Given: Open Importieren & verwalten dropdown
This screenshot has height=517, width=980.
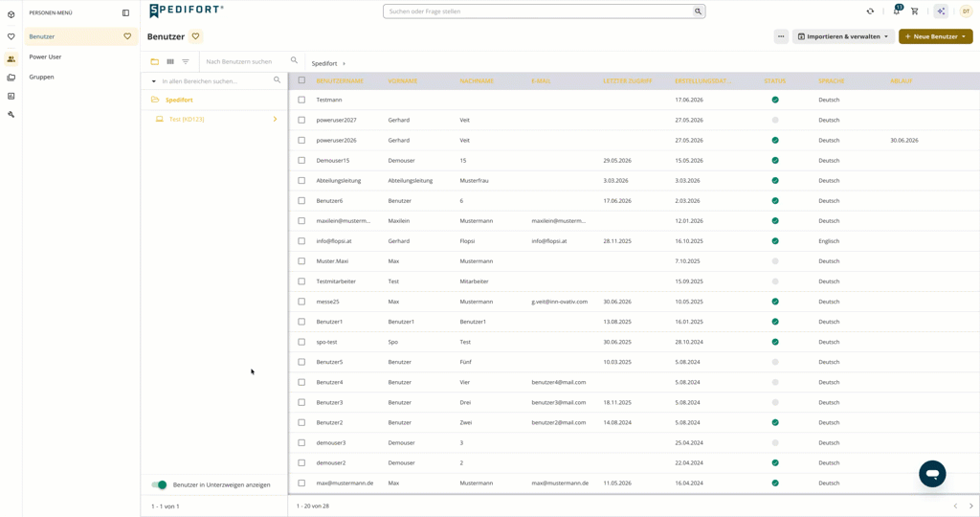Looking at the screenshot, I should pyautogui.click(x=842, y=36).
